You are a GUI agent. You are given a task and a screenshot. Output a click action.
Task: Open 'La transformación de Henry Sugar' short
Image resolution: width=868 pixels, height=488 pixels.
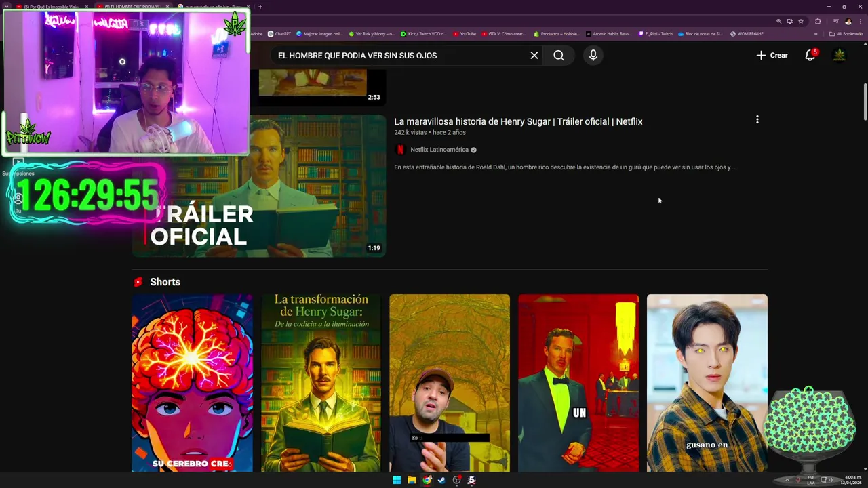pyautogui.click(x=321, y=383)
